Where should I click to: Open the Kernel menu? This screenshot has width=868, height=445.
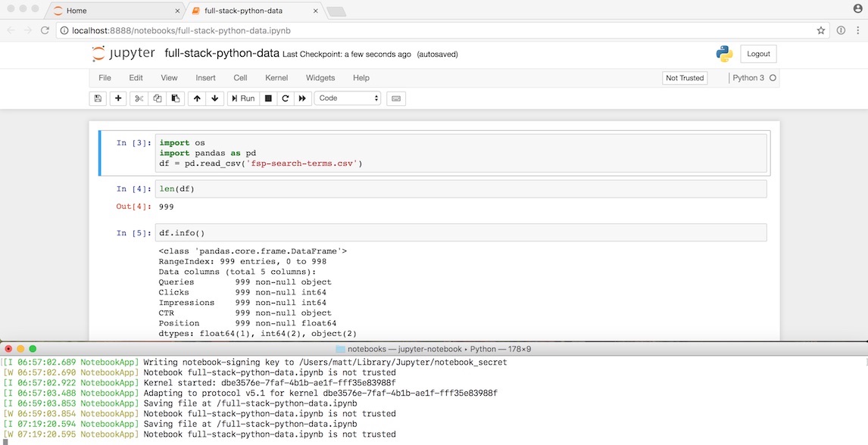pos(276,77)
